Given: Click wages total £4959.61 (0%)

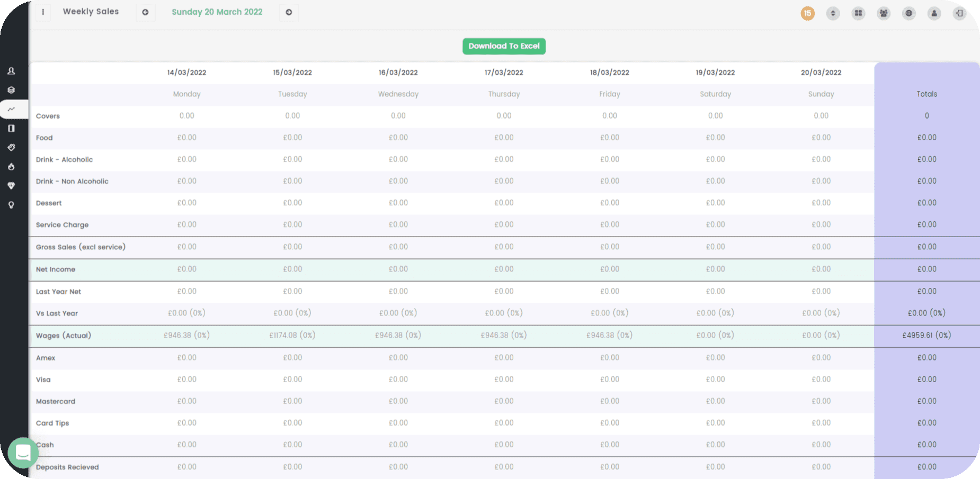Looking at the screenshot, I should [x=927, y=335].
